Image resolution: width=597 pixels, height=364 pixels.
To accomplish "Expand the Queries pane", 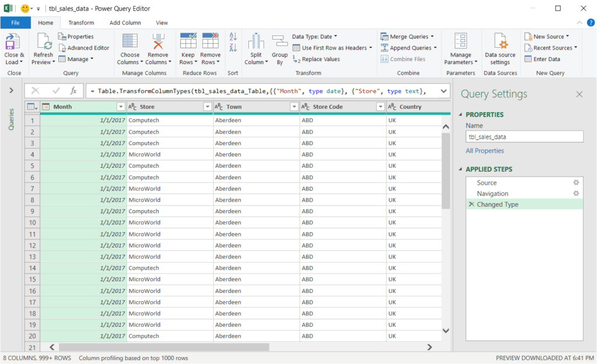I will (x=11, y=90).
